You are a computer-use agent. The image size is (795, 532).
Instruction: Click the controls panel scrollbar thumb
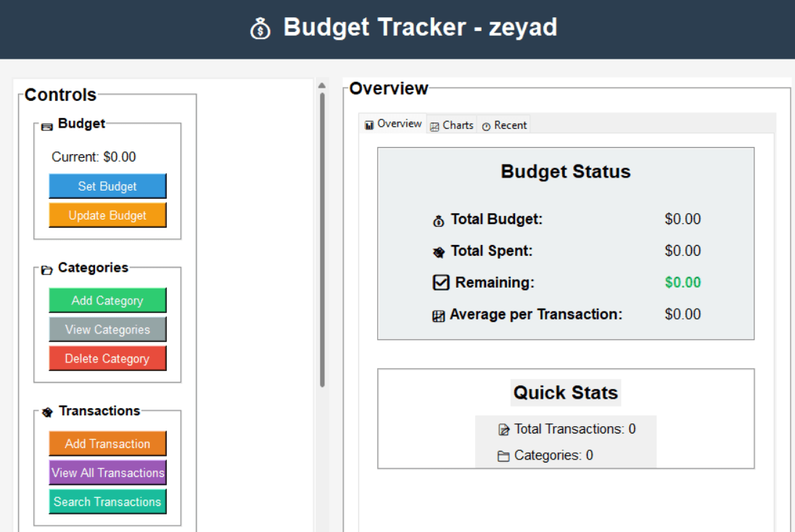point(322,240)
